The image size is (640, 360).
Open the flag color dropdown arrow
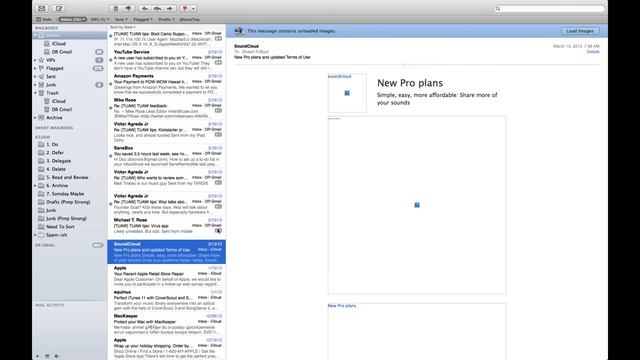(x=193, y=8)
